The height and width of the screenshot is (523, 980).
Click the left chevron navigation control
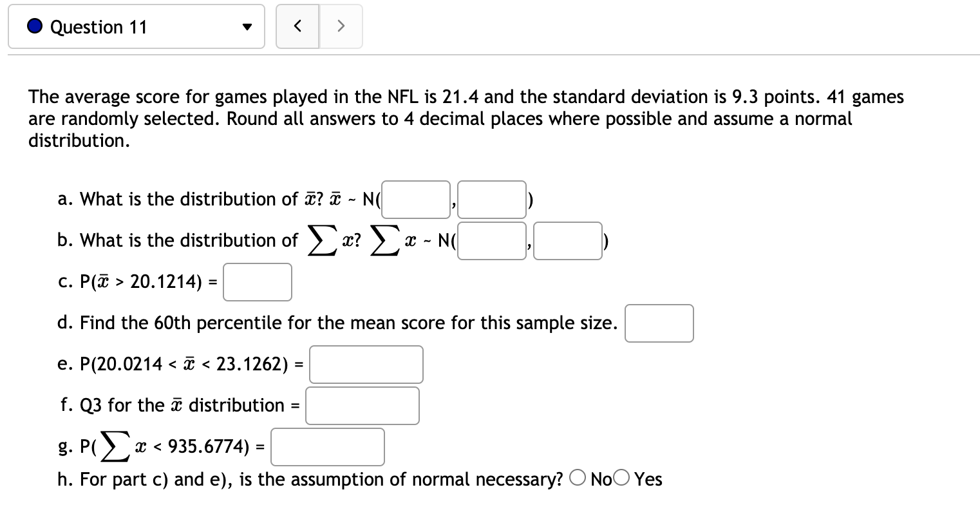[x=297, y=26]
